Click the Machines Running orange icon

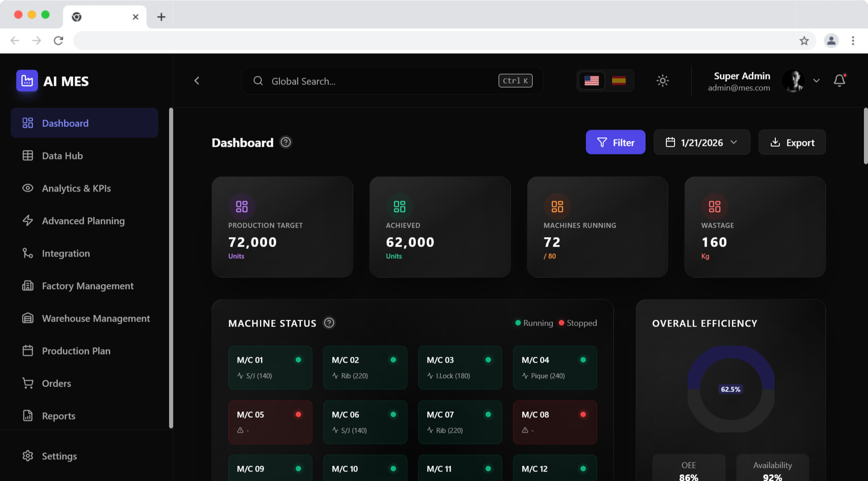[x=557, y=206]
